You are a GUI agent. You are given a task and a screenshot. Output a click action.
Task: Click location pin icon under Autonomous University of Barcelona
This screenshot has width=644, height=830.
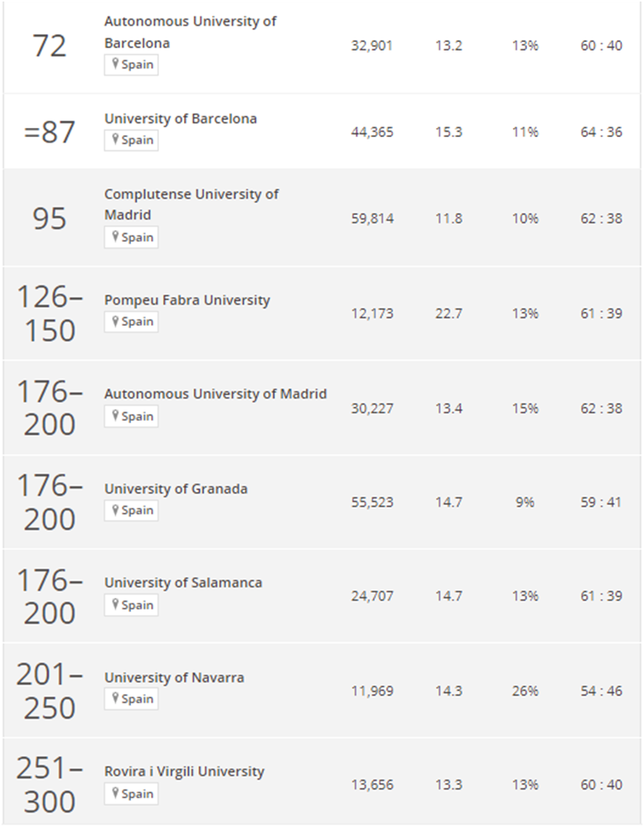tap(115, 64)
